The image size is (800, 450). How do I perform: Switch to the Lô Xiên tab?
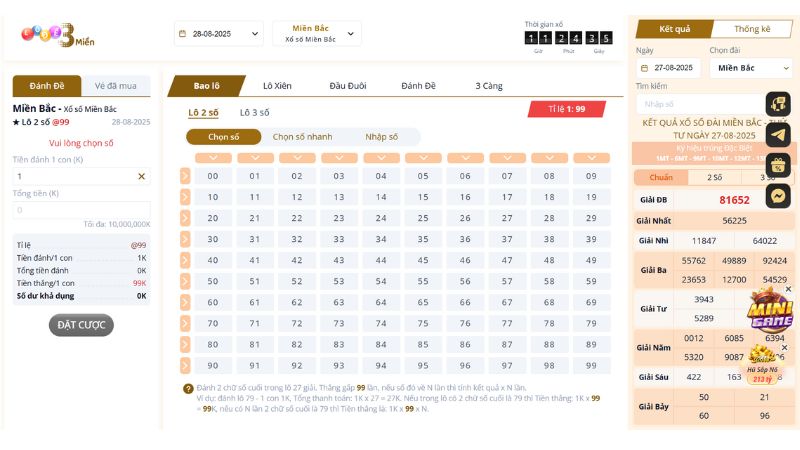277,86
